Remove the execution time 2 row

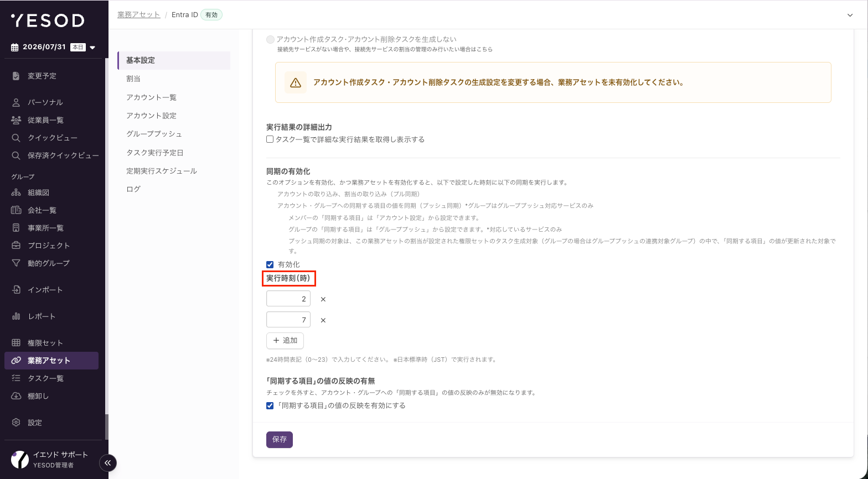[x=323, y=299]
